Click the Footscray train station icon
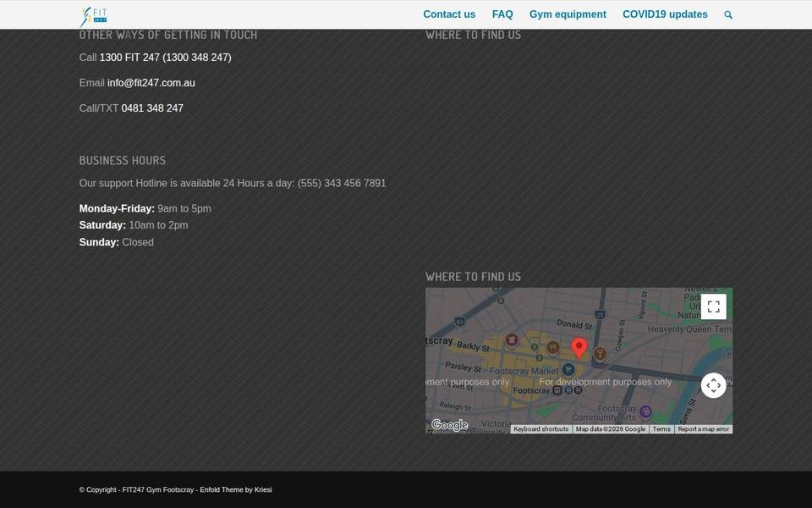This screenshot has width=812, height=508. point(557,390)
